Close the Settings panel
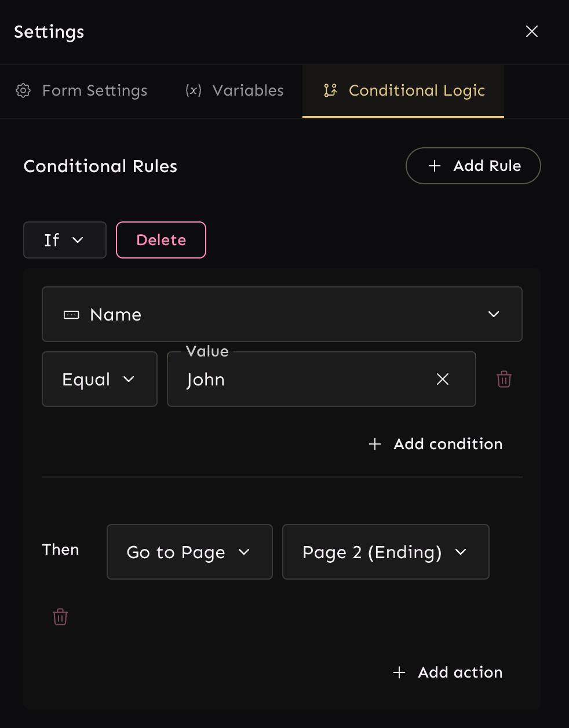The image size is (569, 728). click(x=532, y=31)
